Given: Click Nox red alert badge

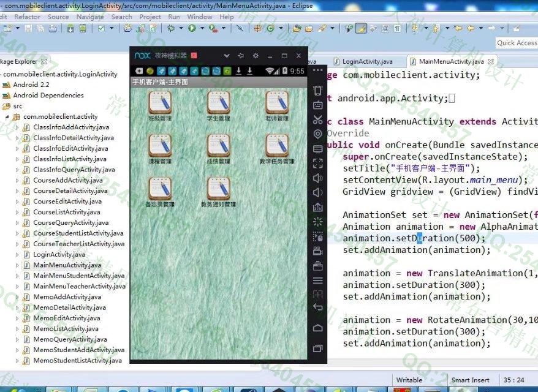Looking at the screenshot, I should 194,56.
